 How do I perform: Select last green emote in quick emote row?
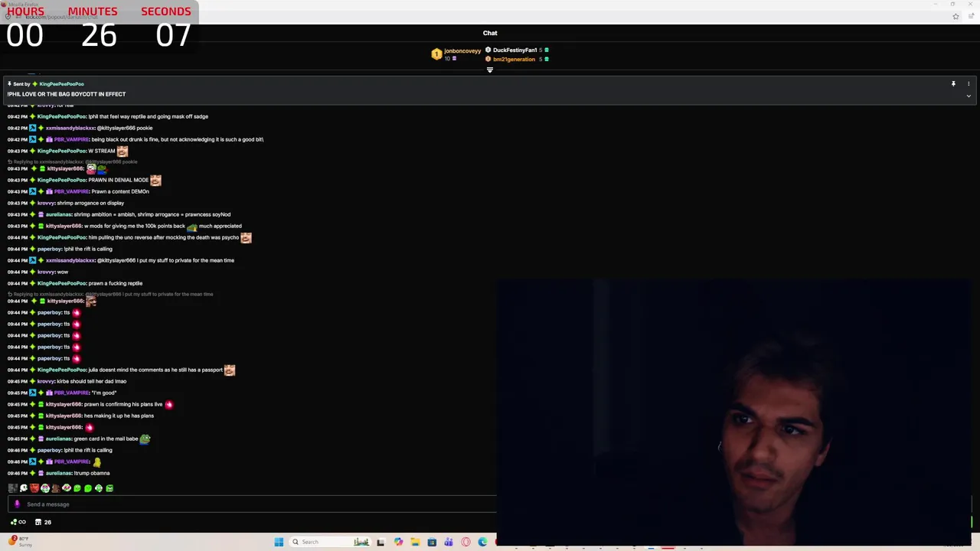(x=109, y=488)
